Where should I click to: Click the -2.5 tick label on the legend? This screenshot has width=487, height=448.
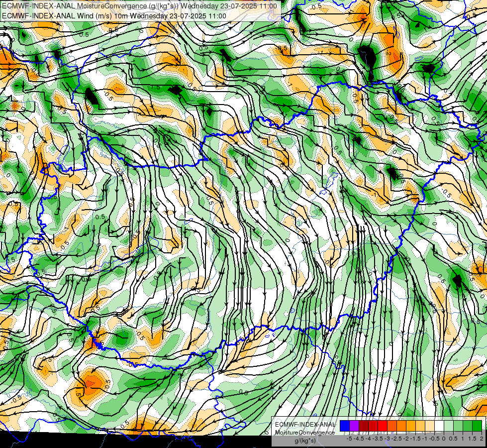point(396,439)
